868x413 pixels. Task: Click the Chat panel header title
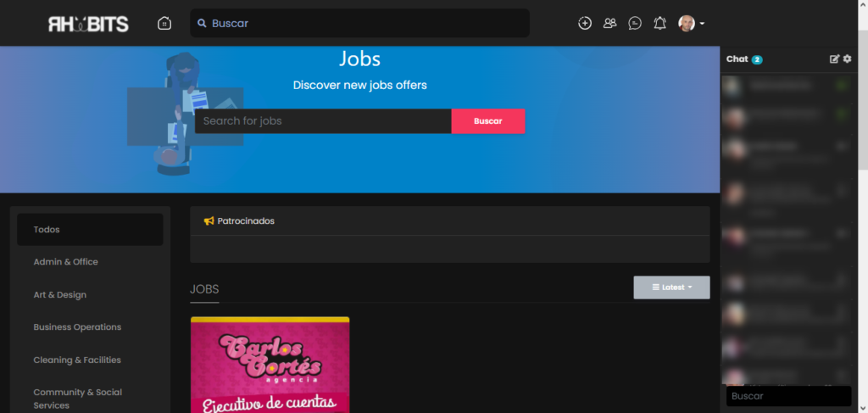tap(737, 59)
